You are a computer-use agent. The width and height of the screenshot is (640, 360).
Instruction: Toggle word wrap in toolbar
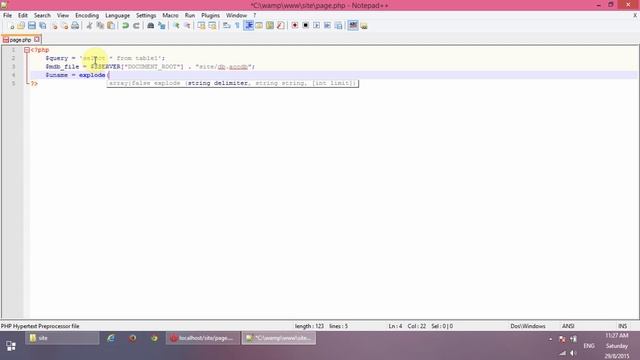227,26
